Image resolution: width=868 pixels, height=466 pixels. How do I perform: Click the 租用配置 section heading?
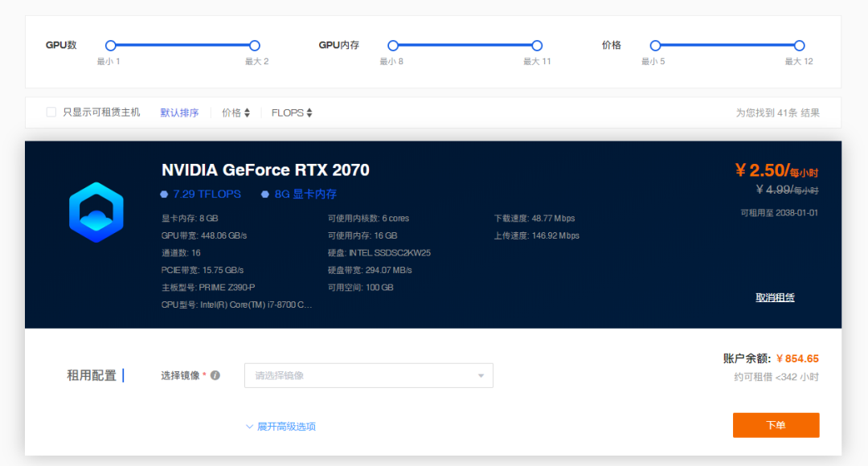(x=92, y=376)
